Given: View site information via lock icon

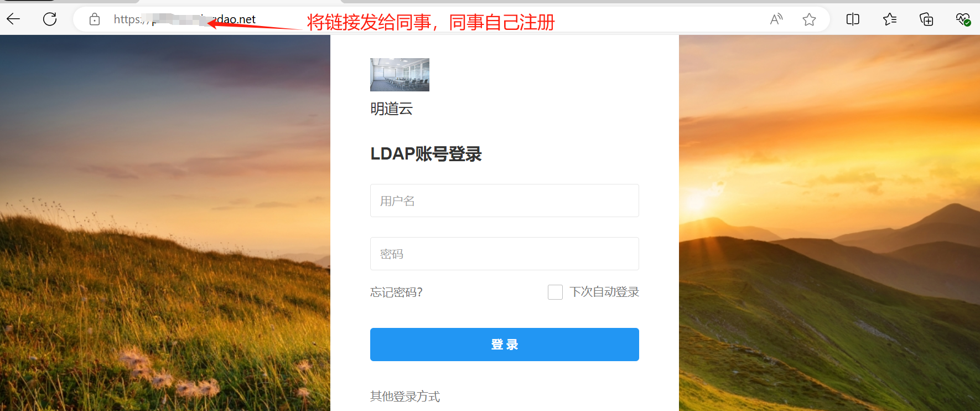Looking at the screenshot, I should (95, 19).
